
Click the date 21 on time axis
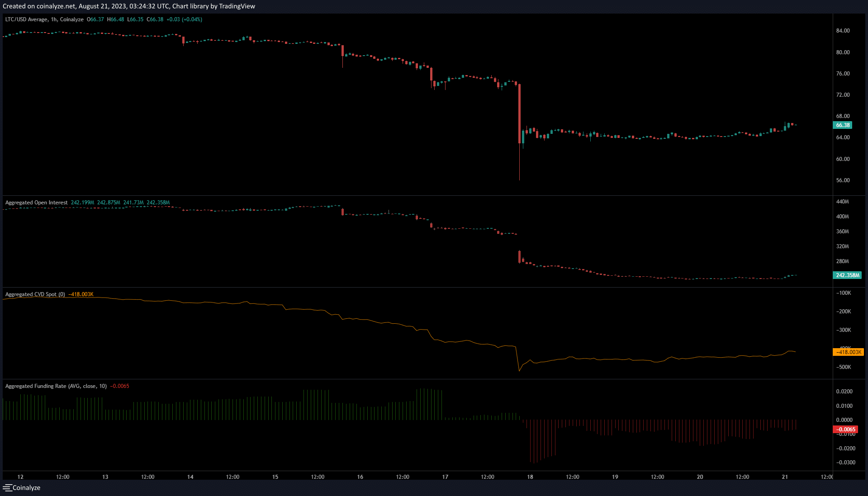[785, 477]
